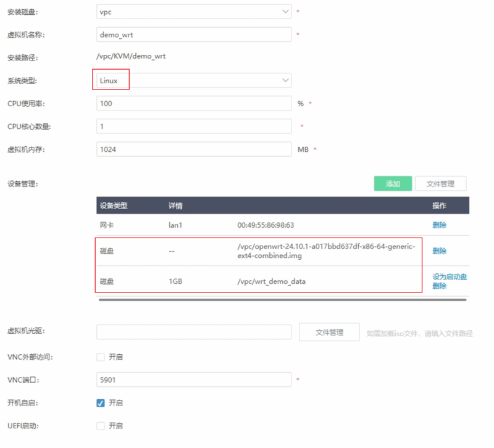Click the 虚拟机名称 demo_wrt field

coord(193,35)
